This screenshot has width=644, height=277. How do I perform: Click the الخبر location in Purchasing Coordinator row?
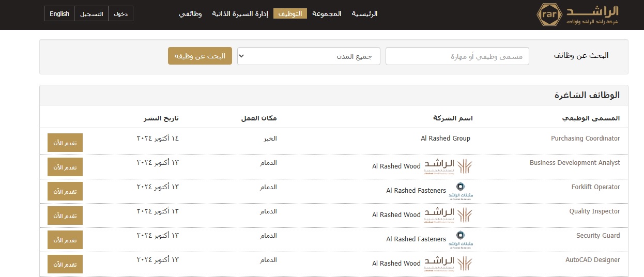coord(270,138)
